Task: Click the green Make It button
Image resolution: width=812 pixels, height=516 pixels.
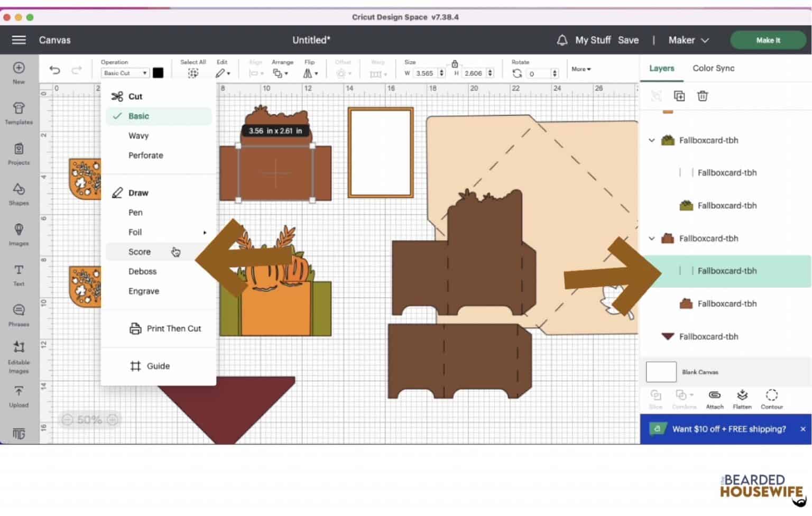Action: (x=768, y=40)
